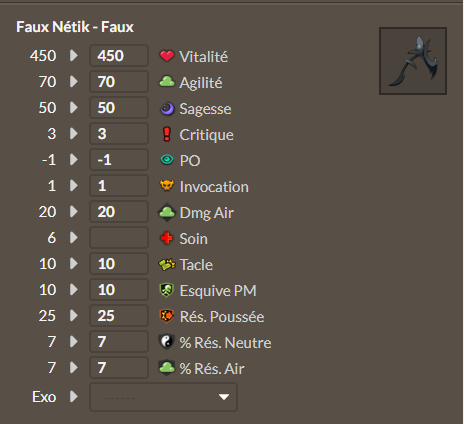Apply max Soin value with arrow

(74, 238)
